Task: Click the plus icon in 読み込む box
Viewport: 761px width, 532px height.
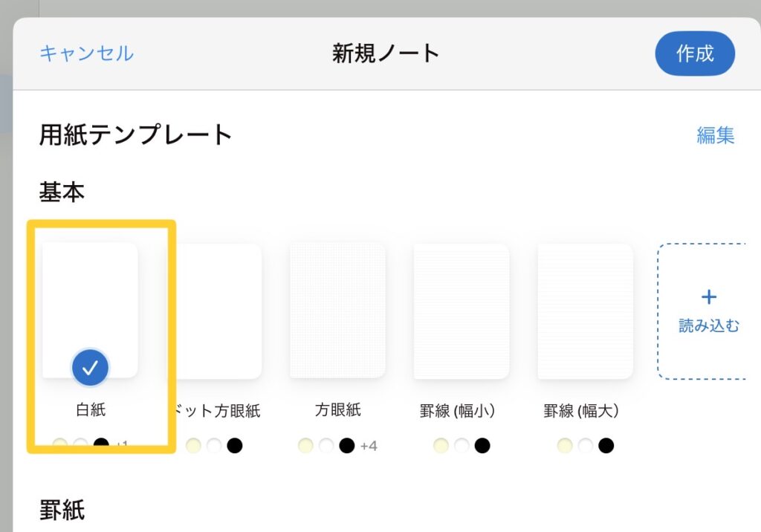Action: coord(709,297)
